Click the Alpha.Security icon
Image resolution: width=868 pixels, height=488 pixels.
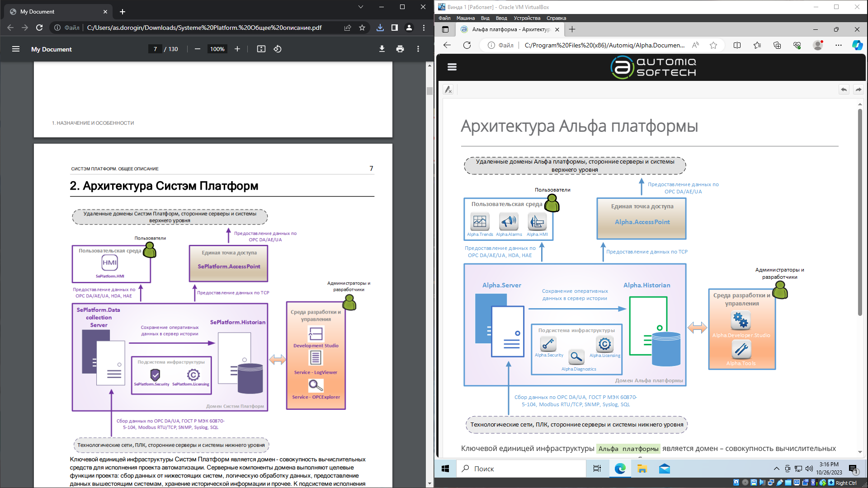548,344
